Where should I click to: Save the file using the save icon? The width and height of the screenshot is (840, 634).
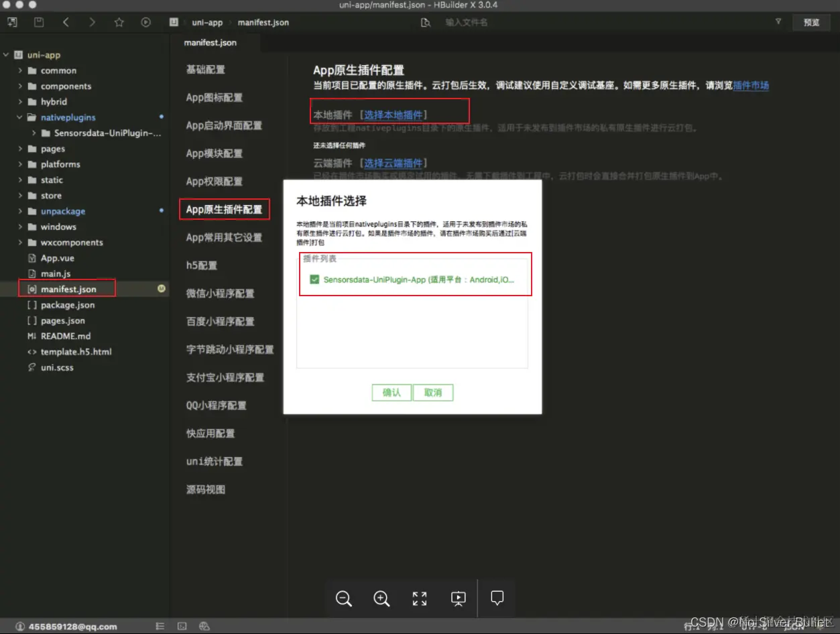click(x=38, y=22)
